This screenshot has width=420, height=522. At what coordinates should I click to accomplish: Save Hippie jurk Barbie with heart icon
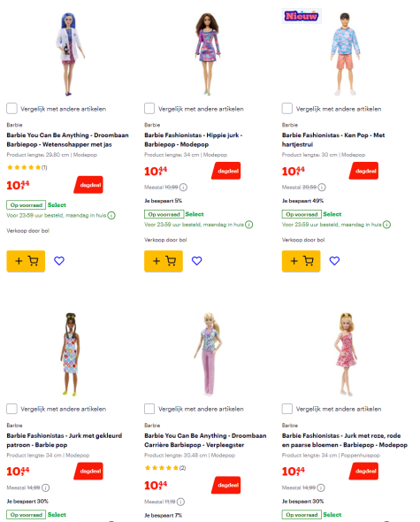tap(196, 261)
